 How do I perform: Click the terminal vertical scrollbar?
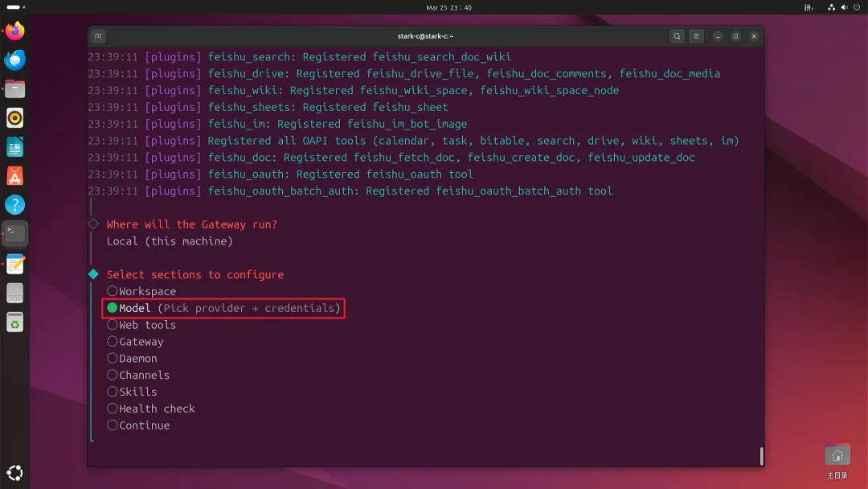762,456
